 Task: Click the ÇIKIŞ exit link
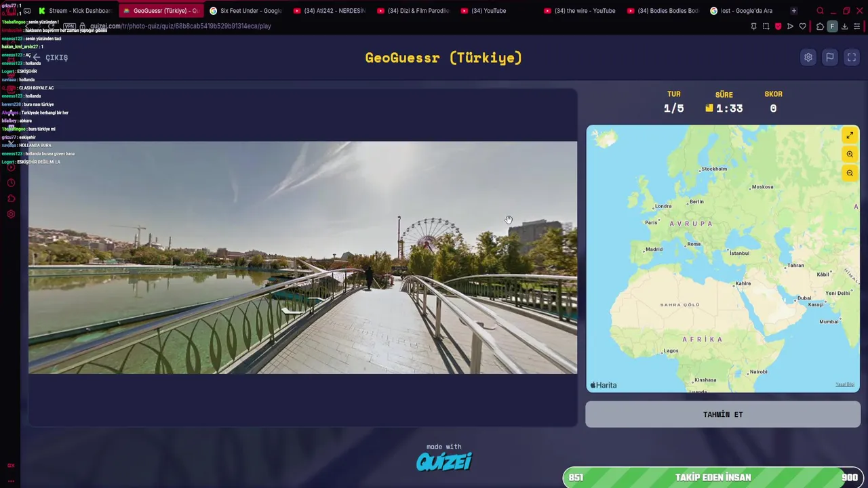point(56,58)
